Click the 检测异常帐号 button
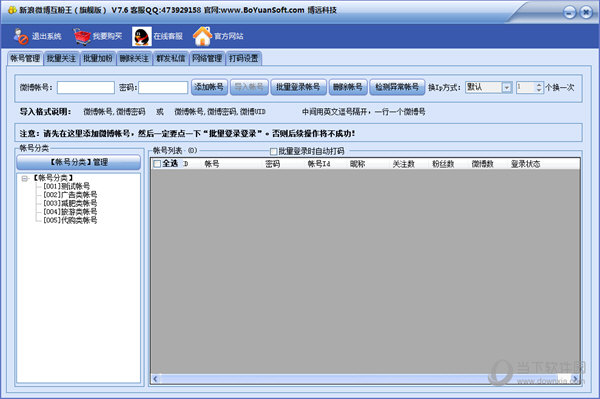 point(397,87)
